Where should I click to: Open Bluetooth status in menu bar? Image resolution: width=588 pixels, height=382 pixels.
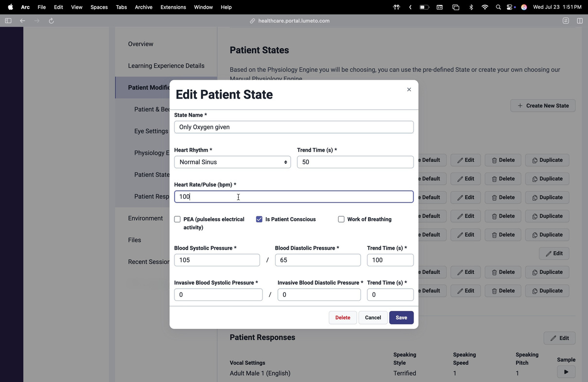pos(471,7)
